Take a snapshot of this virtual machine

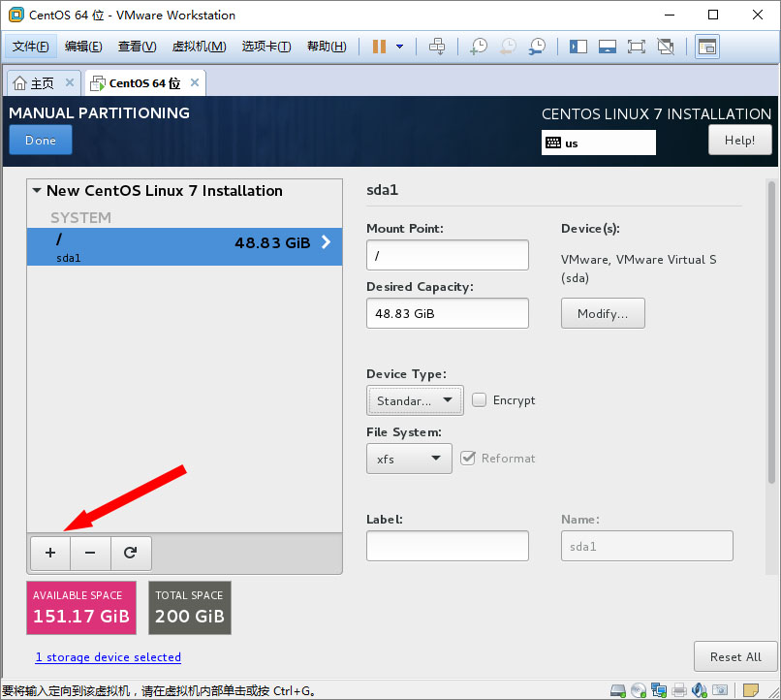pyautogui.click(x=479, y=47)
